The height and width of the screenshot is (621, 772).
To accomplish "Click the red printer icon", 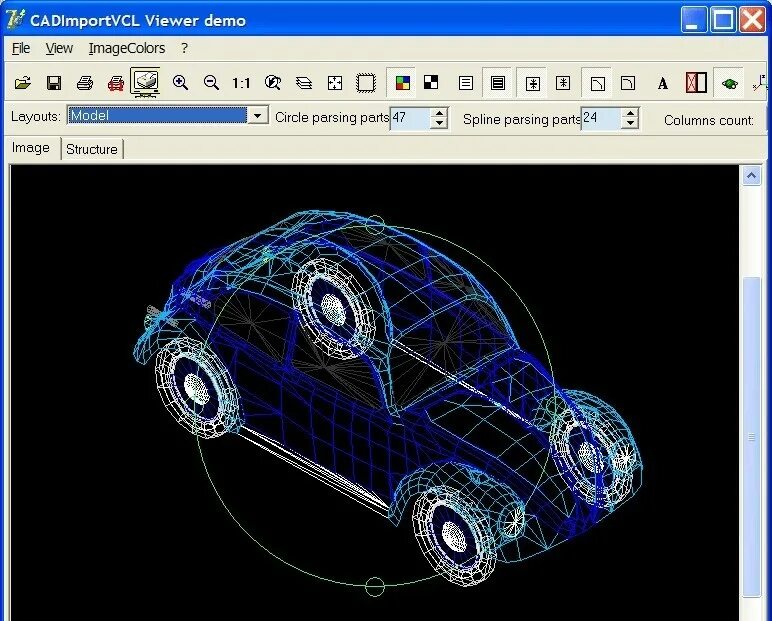I will click(116, 83).
